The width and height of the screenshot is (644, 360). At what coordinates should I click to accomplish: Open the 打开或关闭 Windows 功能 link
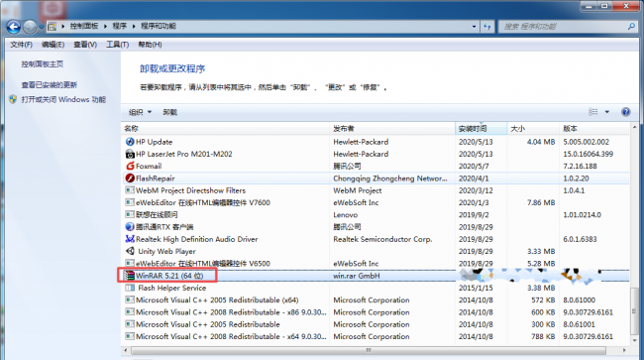[63, 99]
